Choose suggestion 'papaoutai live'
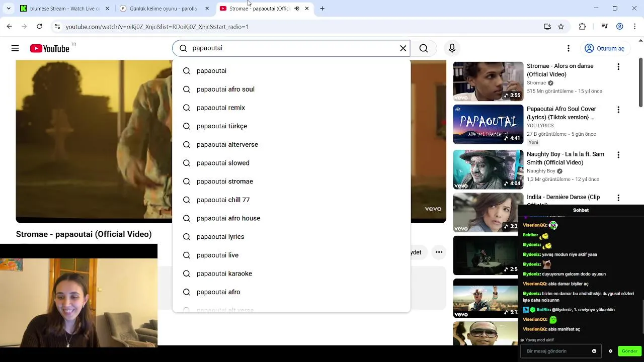The width and height of the screenshot is (644, 362). (x=291, y=255)
